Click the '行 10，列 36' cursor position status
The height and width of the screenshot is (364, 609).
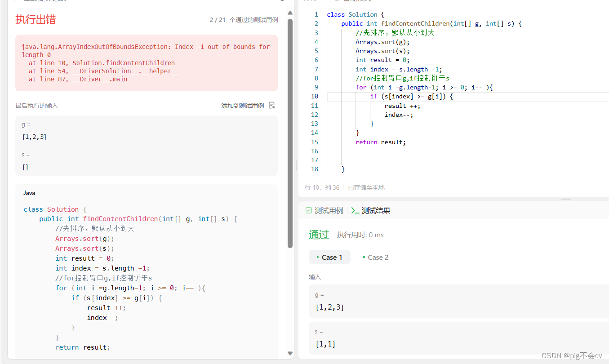tap(322, 187)
